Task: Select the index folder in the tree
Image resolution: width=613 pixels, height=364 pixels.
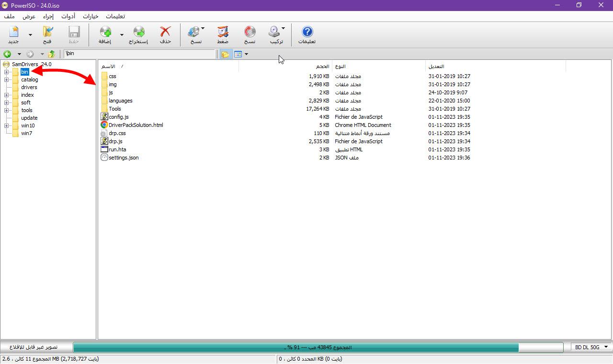Action: tap(27, 95)
